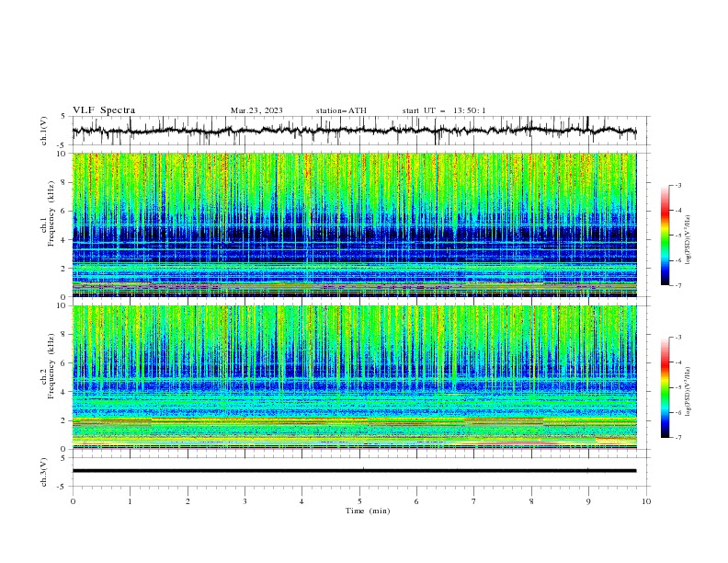The height and width of the screenshot is (563, 728).
Task: Click the ch.1 "Frequency (kHz)" axis label
Action: pos(51,213)
